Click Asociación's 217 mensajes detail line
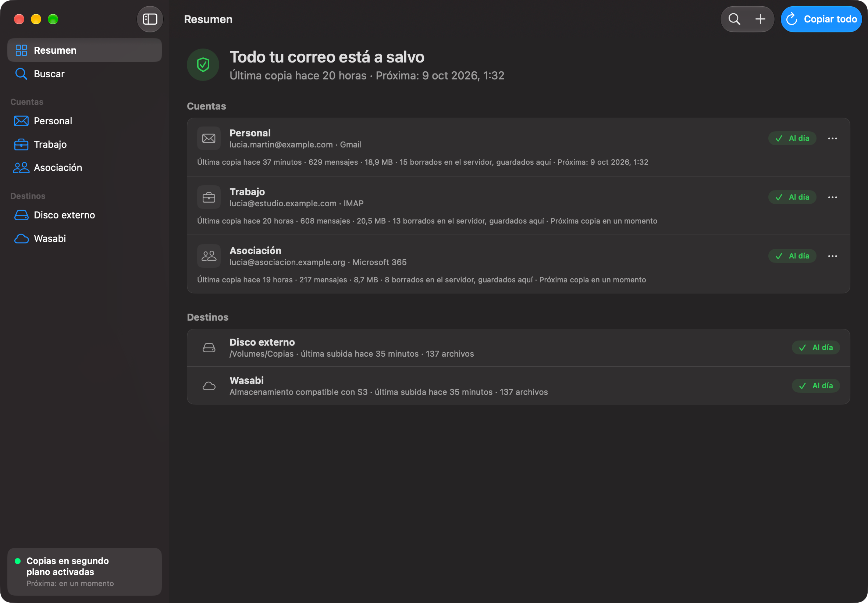This screenshot has width=868, height=603. 422,280
